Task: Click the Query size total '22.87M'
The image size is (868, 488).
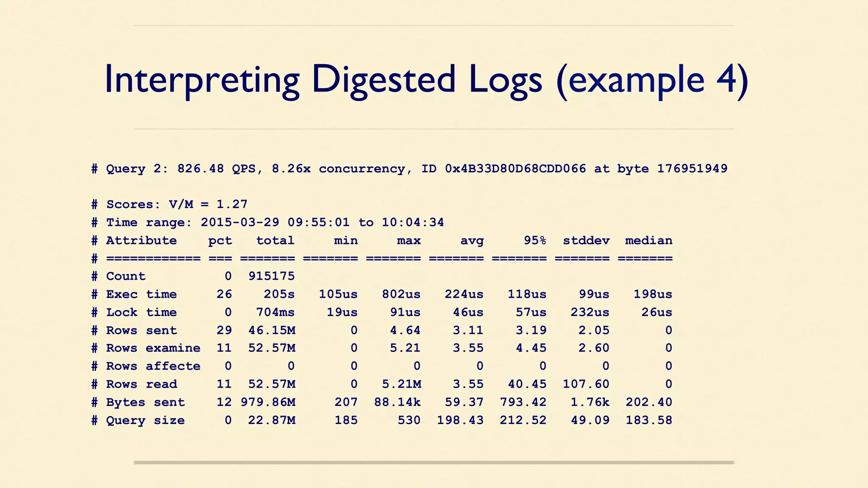Action: [271, 420]
